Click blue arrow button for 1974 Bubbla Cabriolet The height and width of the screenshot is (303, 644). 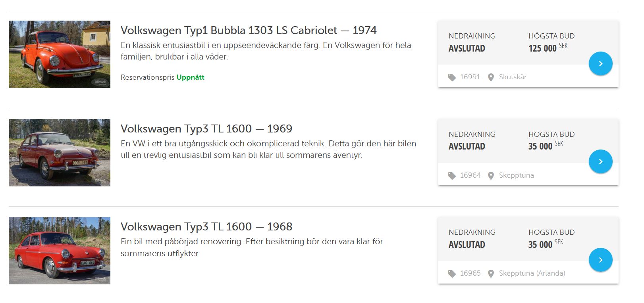click(x=600, y=63)
